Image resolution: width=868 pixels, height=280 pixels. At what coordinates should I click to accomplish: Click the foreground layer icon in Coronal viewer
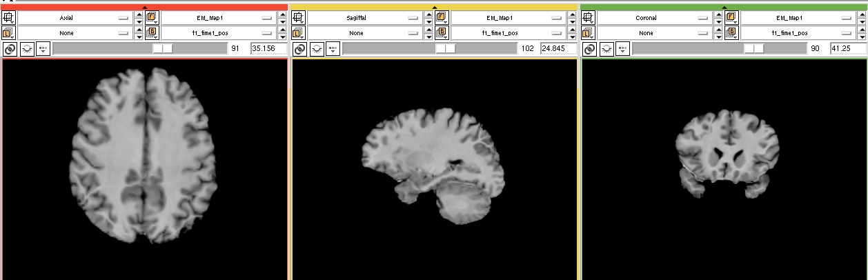tap(731, 18)
